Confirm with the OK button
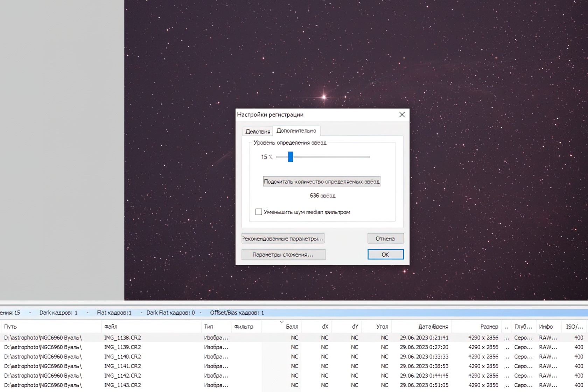The height and width of the screenshot is (392, 588). point(385,254)
